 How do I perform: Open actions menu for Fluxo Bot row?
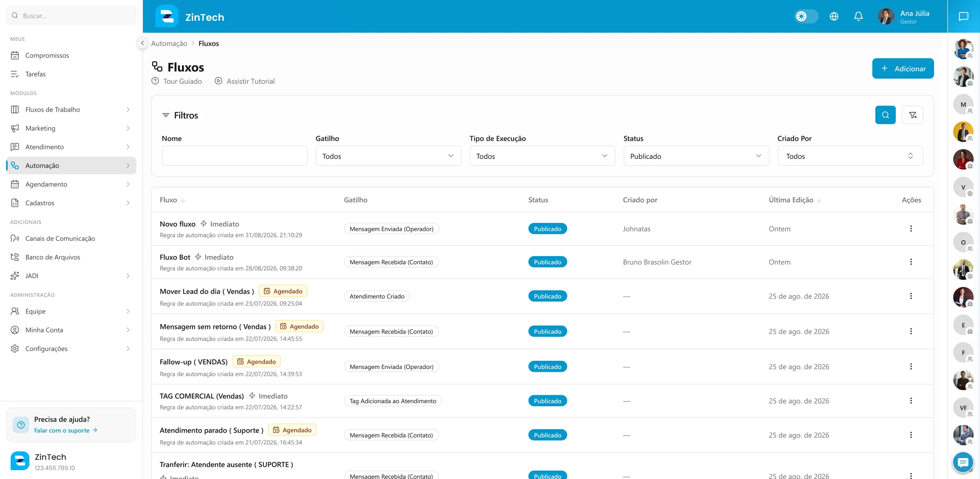[x=911, y=262]
